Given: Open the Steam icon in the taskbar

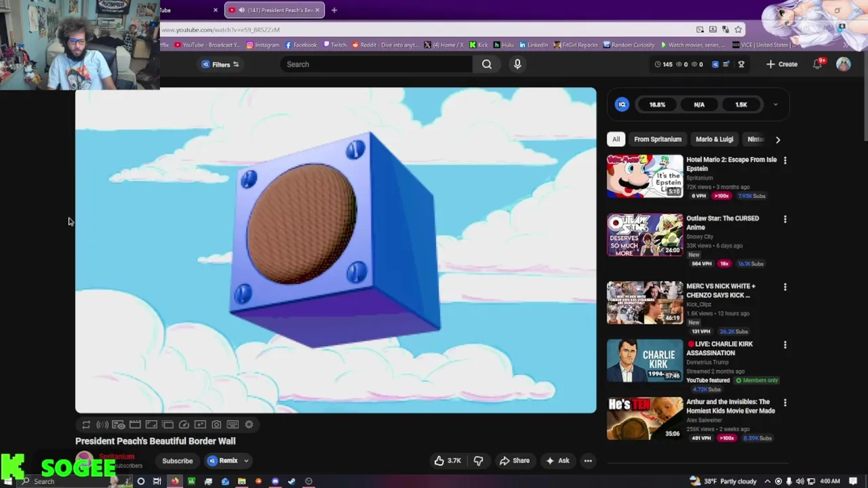Looking at the screenshot, I should (x=292, y=481).
